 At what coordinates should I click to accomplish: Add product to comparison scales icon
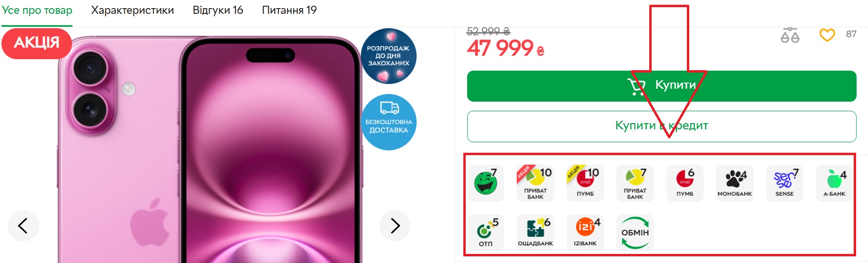click(x=790, y=35)
